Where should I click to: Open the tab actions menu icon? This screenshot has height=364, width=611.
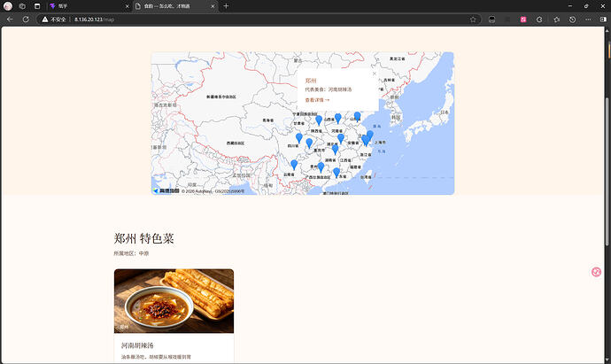(x=37, y=6)
